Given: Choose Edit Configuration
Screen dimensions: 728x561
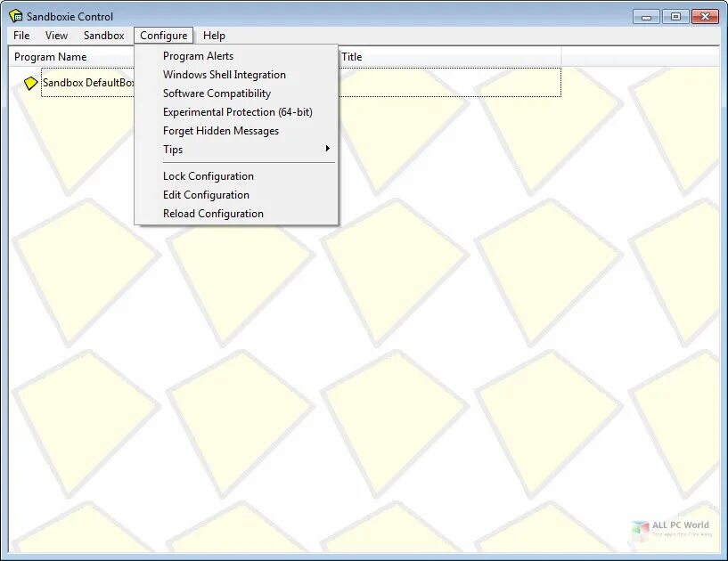Looking at the screenshot, I should 236,195.
